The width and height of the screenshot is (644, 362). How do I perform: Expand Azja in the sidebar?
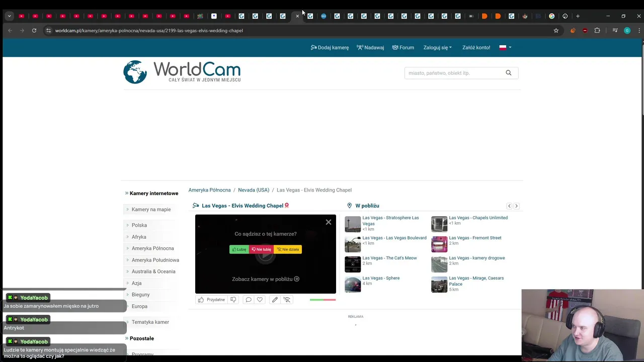136,283
